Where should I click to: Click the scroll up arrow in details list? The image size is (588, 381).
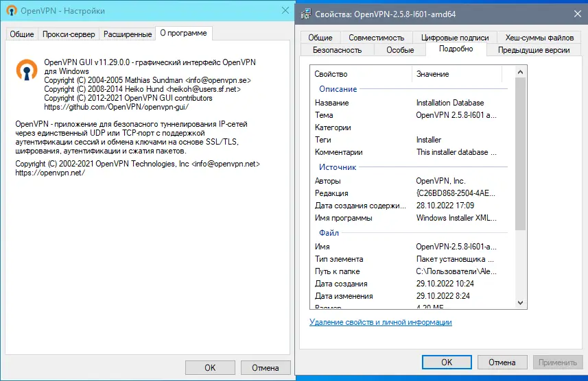521,71
